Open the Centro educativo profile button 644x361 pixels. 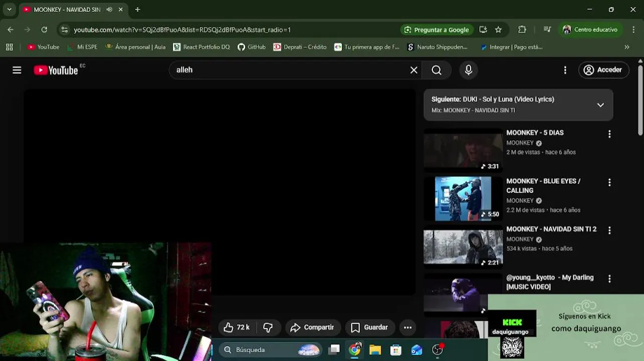coord(590,30)
